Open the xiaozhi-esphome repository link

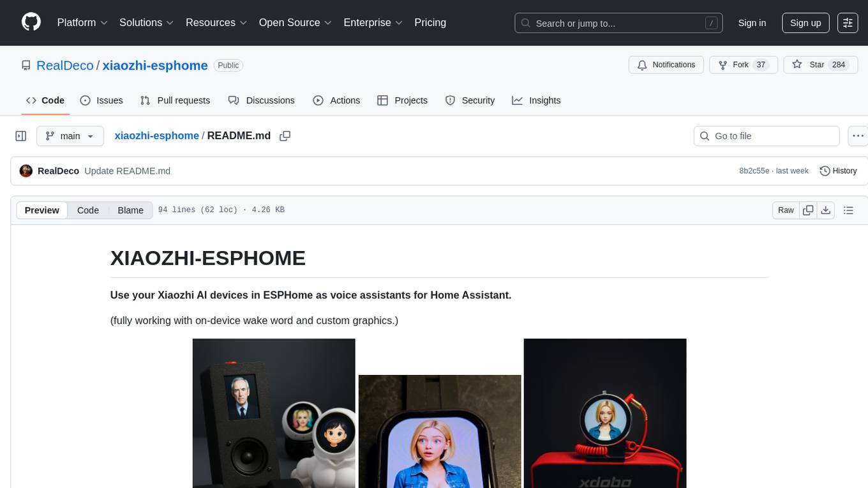click(155, 65)
